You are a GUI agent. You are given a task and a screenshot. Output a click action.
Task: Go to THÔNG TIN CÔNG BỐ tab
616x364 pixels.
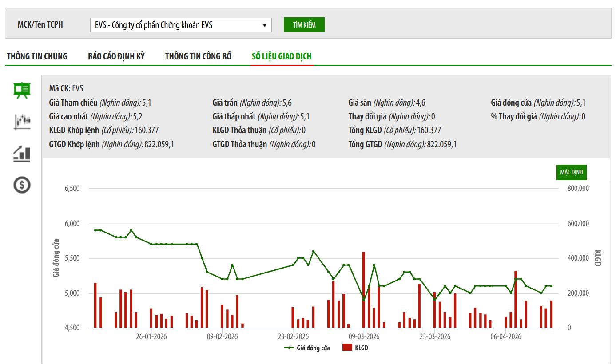click(198, 56)
